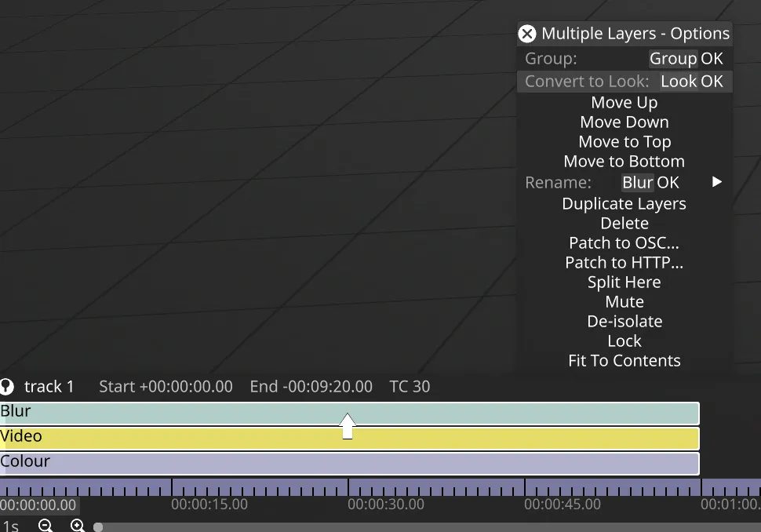Click OK next to Group field
This screenshot has height=532, width=761.
[712, 59]
